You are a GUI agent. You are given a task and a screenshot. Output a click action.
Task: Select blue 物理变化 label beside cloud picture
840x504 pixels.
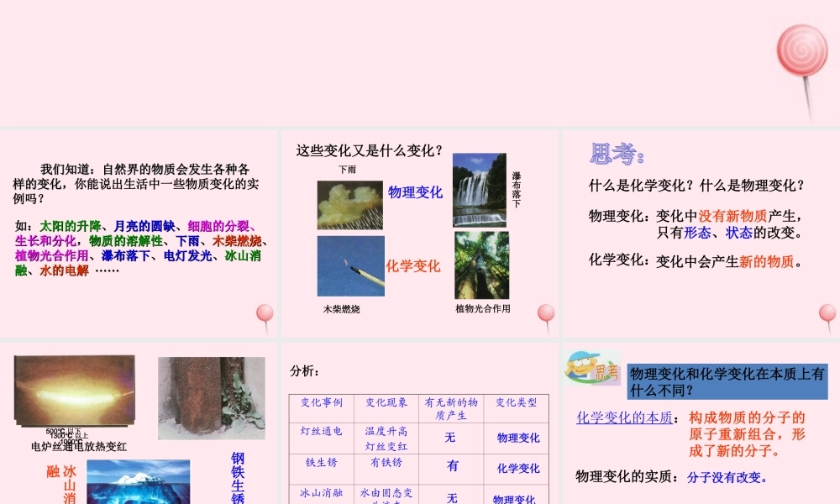[x=415, y=192]
